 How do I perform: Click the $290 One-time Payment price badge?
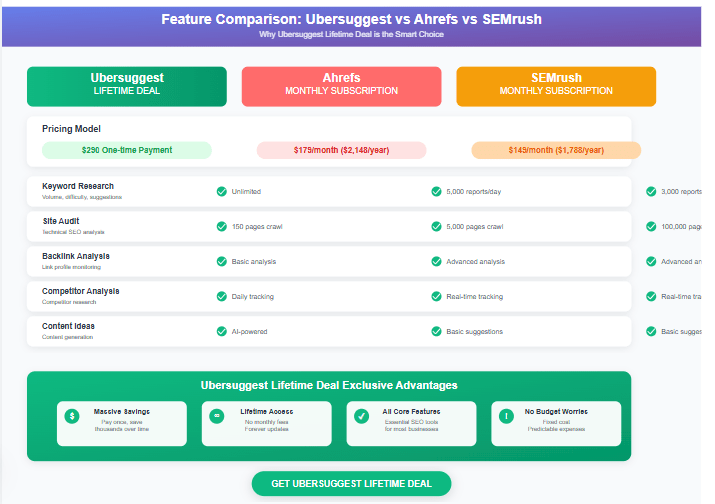pyautogui.click(x=127, y=150)
